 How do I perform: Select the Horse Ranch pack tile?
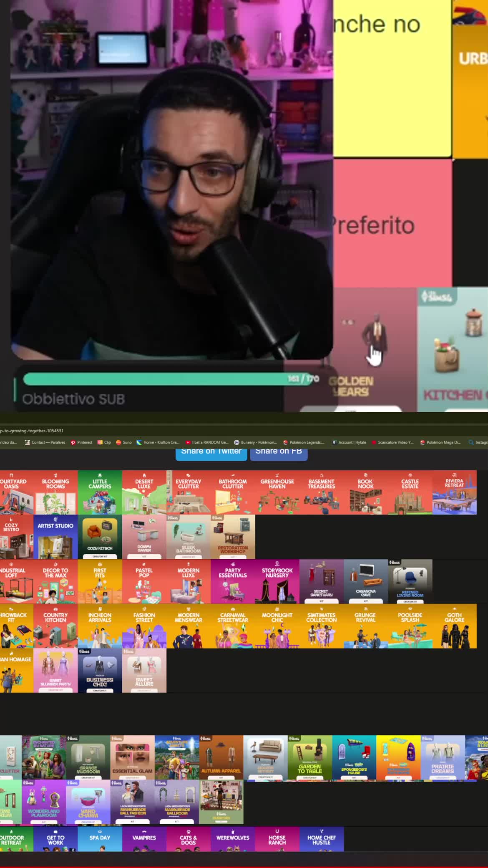(277, 839)
